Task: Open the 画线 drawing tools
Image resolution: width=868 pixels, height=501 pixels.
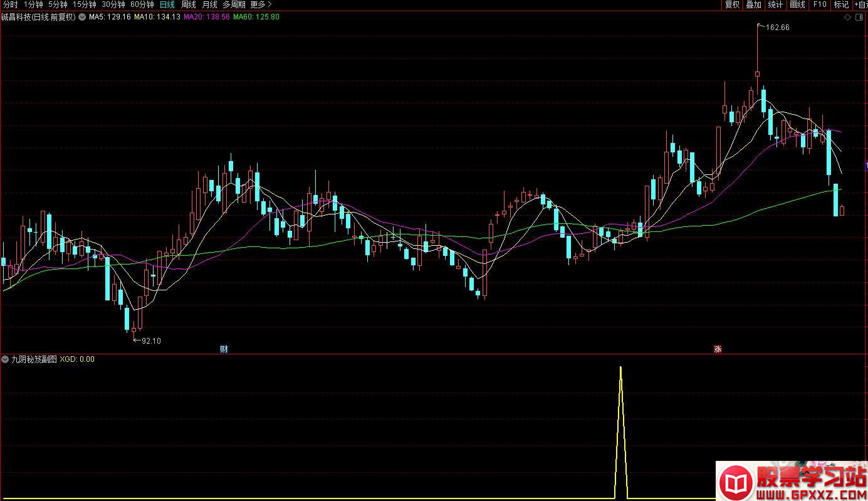Action: [x=797, y=4]
